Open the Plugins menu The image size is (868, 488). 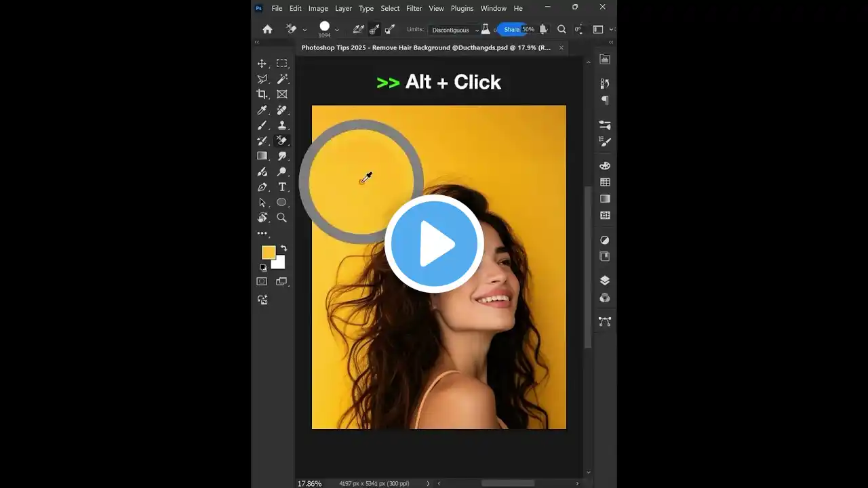(x=462, y=8)
